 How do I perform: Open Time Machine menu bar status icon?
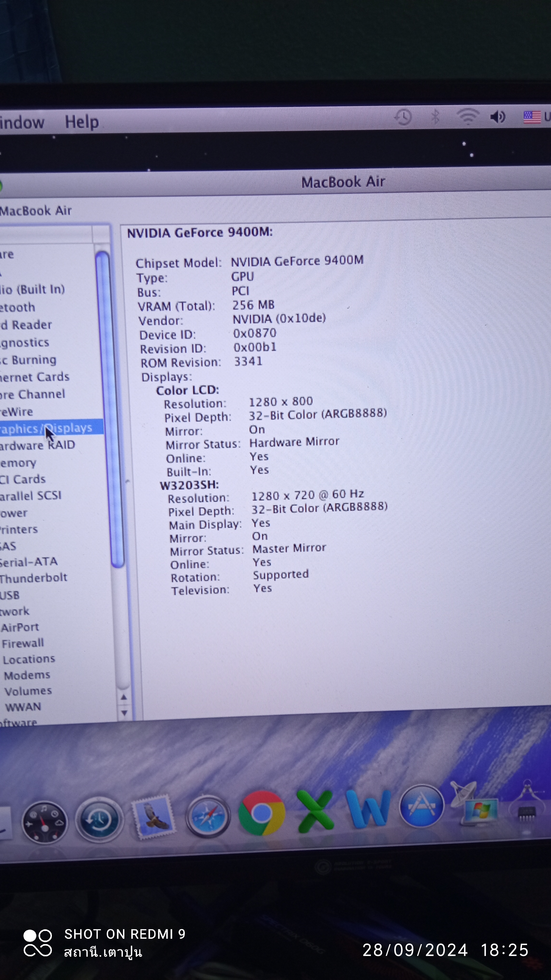pyautogui.click(x=403, y=117)
